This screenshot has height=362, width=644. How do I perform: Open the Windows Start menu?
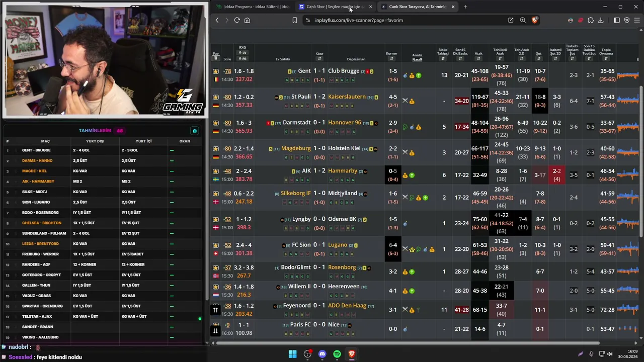(292, 354)
